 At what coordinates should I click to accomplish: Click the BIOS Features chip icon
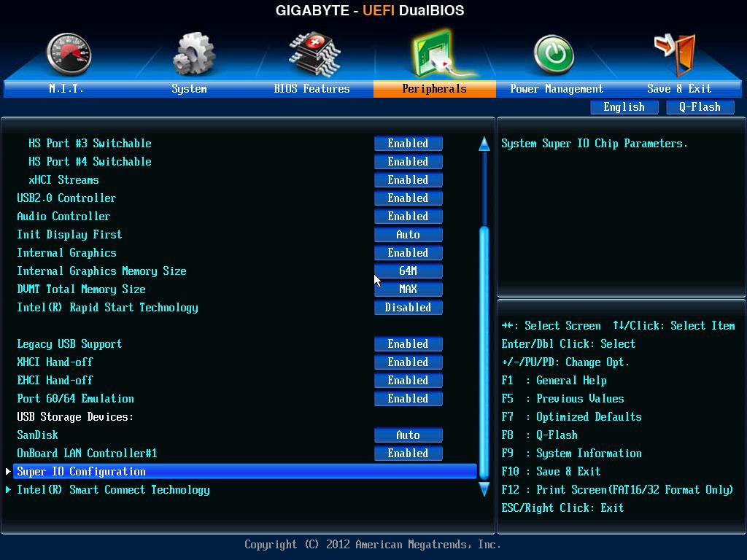click(314, 54)
